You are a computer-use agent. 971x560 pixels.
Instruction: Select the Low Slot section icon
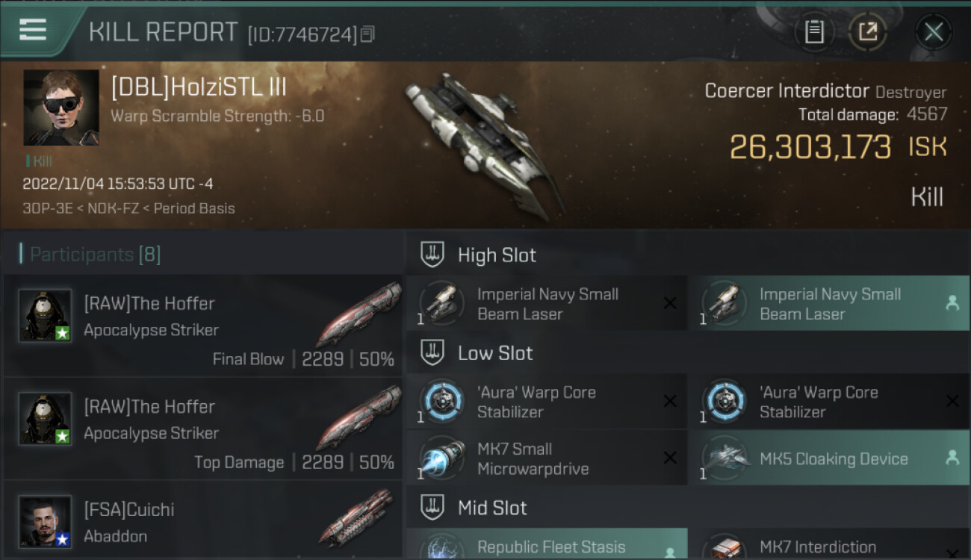432,352
